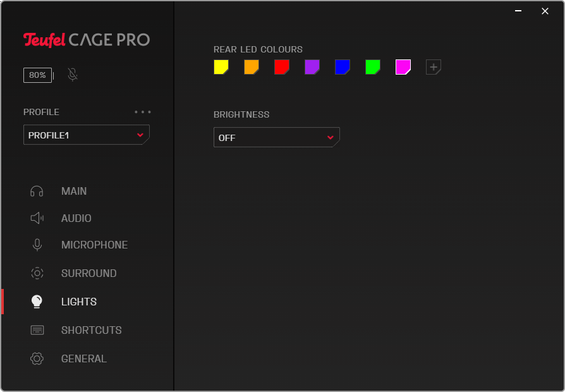
Task: Click the red arrow in brightness selector
Action: click(x=331, y=137)
